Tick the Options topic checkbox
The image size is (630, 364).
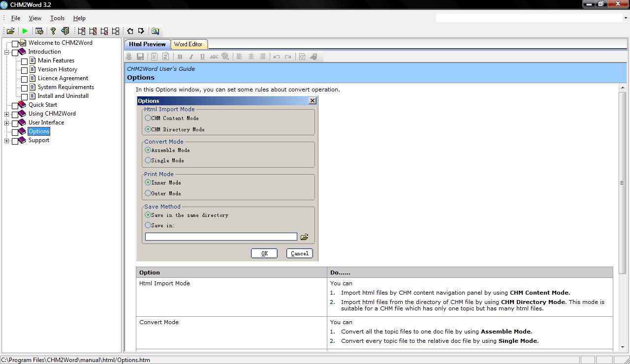click(x=15, y=132)
